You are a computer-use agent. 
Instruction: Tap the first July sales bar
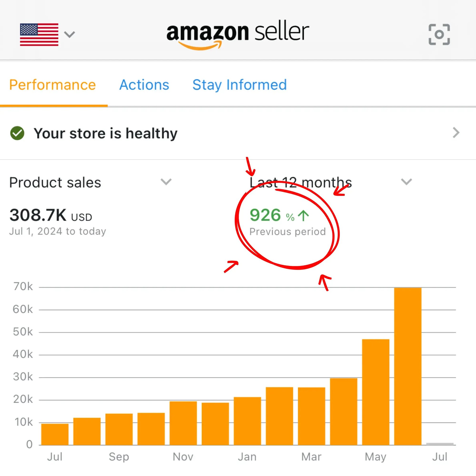point(55,434)
